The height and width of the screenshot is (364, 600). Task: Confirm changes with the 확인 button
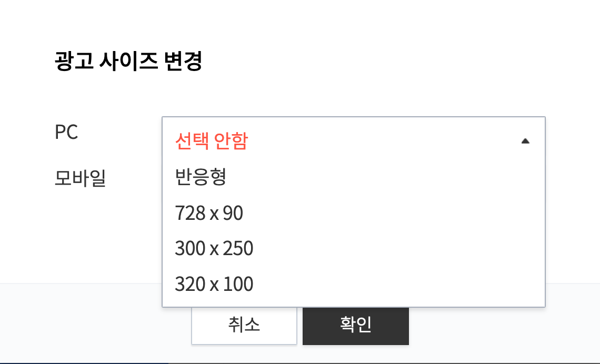[x=355, y=326]
